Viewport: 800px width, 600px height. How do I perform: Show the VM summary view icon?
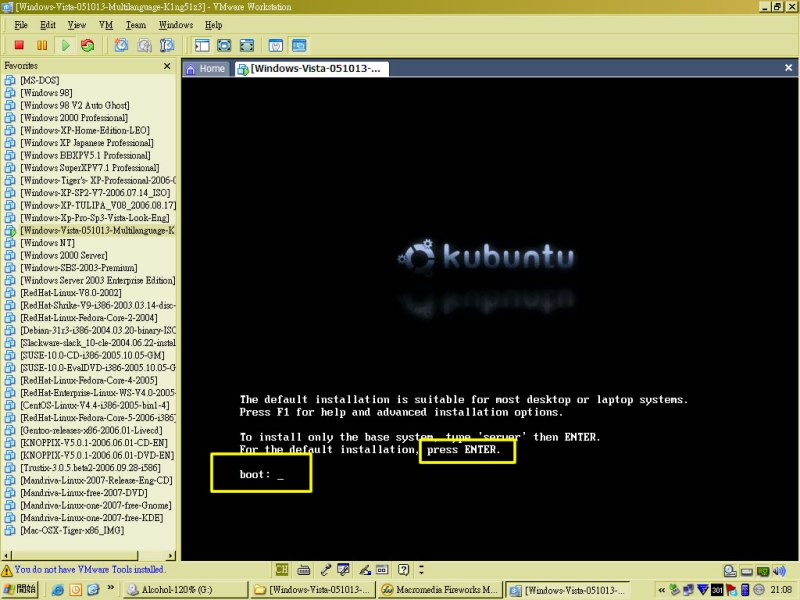[276, 45]
